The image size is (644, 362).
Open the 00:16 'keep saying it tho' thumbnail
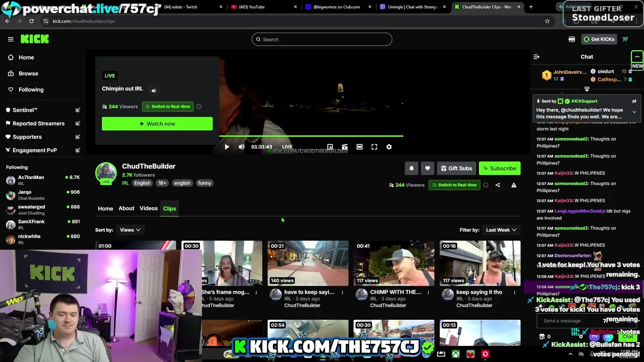tap(480, 263)
